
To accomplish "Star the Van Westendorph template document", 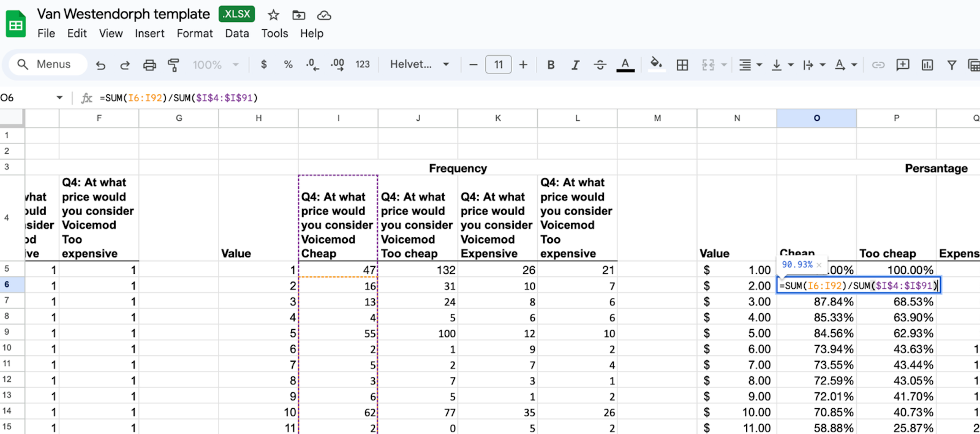I will point(273,15).
